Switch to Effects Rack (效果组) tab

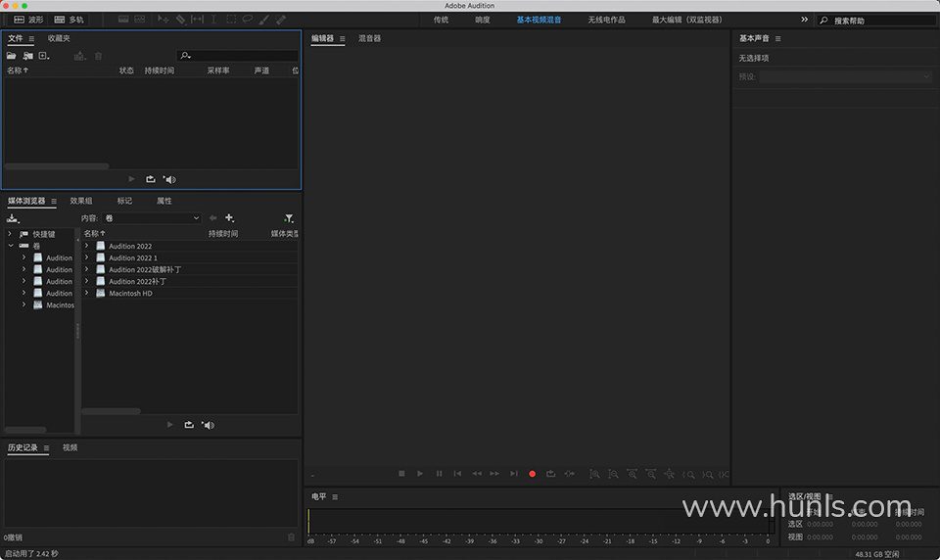click(x=81, y=201)
